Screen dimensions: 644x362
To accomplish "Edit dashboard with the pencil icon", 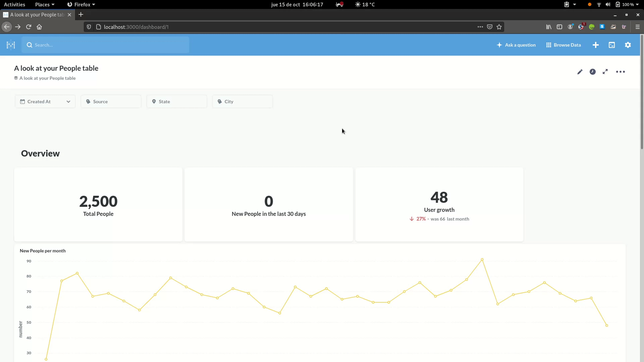I will (x=580, y=72).
